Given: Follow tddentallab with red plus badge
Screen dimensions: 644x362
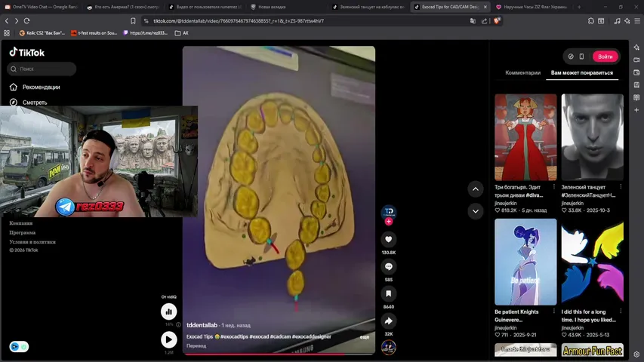Looking at the screenshot, I should pos(389,222).
